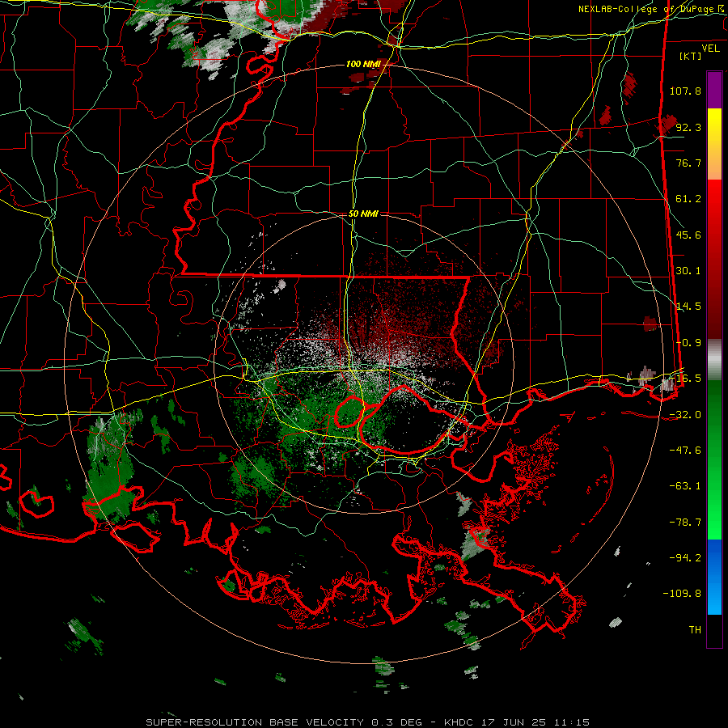Click the purple segment of the velocity color bar
This screenshot has width=728, height=728.
coord(714,90)
